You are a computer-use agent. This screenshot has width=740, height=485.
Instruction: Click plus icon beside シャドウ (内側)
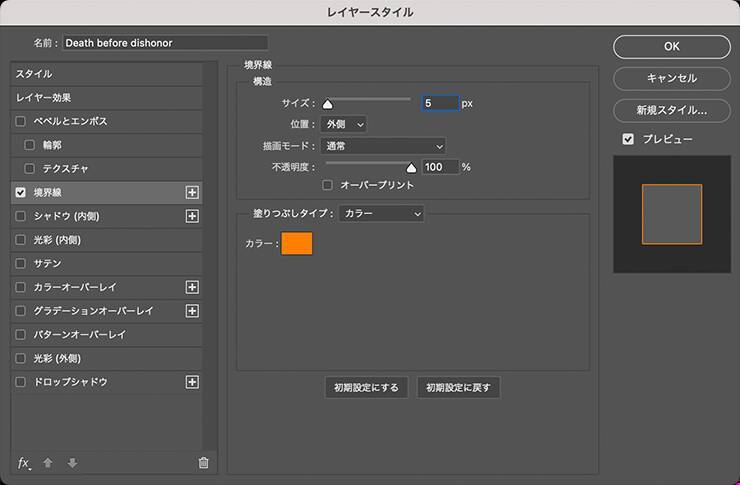pyautogui.click(x=193, y=216)
